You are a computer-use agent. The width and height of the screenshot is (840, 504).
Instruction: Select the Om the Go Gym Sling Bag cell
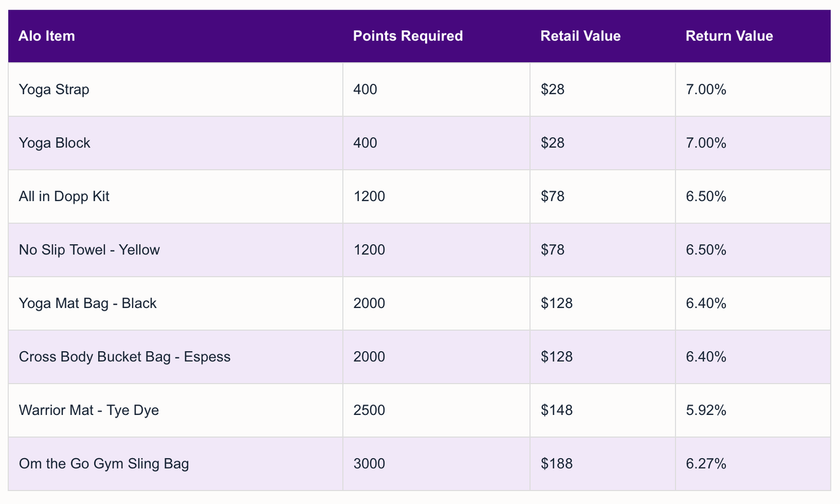coord(104,464)
